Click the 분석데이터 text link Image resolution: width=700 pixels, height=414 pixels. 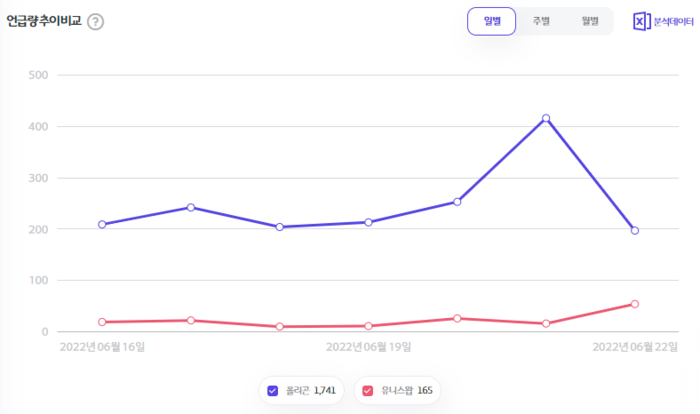(x=673, y=21)
